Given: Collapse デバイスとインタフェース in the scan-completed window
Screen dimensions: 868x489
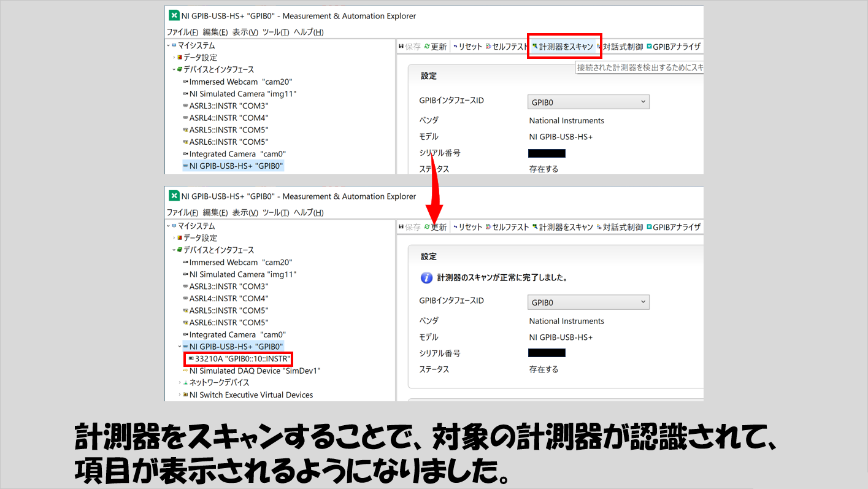Looking at the screenshot, I should pos(174,250).
